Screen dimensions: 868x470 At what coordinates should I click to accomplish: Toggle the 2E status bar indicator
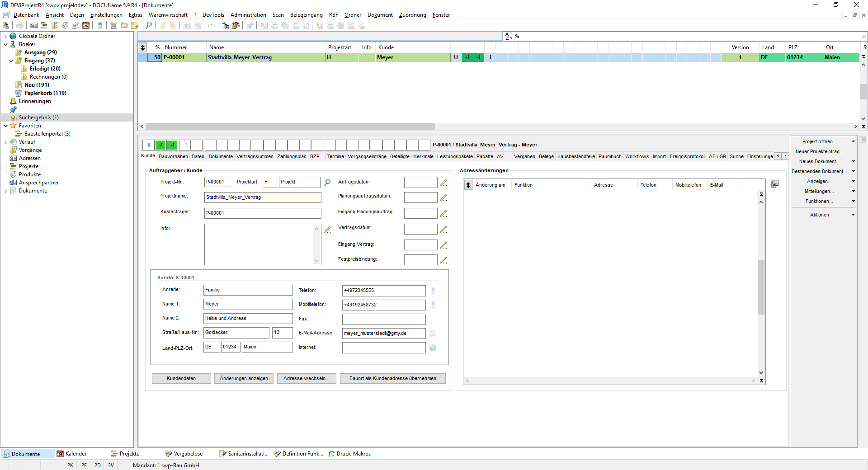(84, 465)
